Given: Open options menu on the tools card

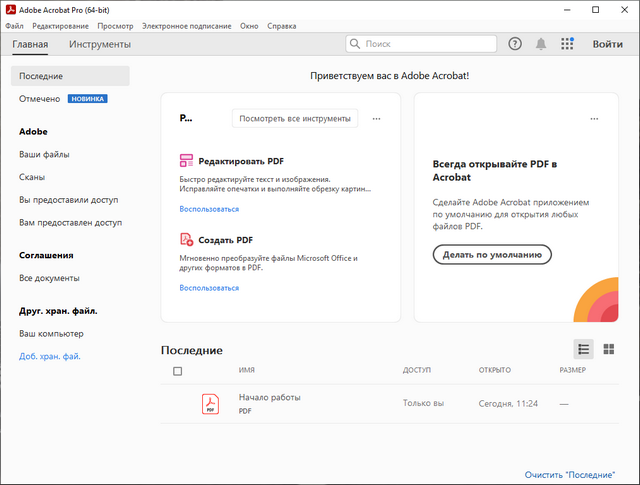Looking at the screenshot, I should click(x=376, y=118).
